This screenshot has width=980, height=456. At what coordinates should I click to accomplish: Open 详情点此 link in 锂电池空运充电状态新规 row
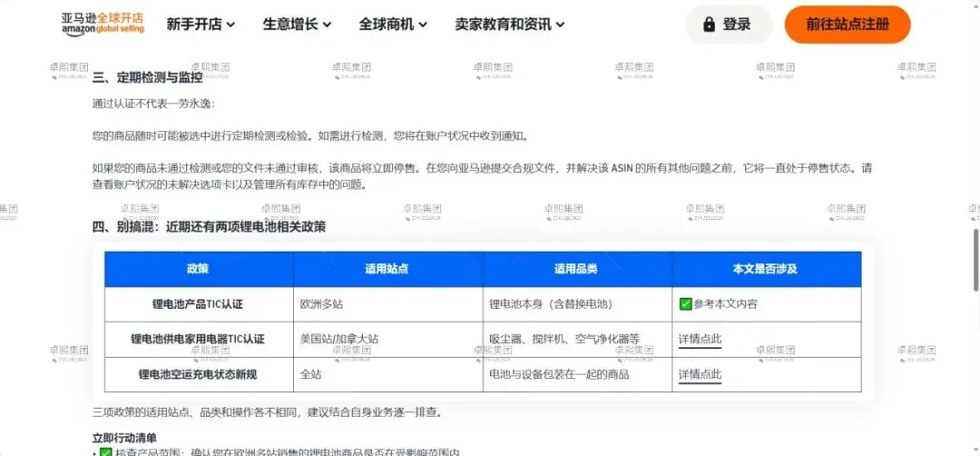[x=700, y=374]
